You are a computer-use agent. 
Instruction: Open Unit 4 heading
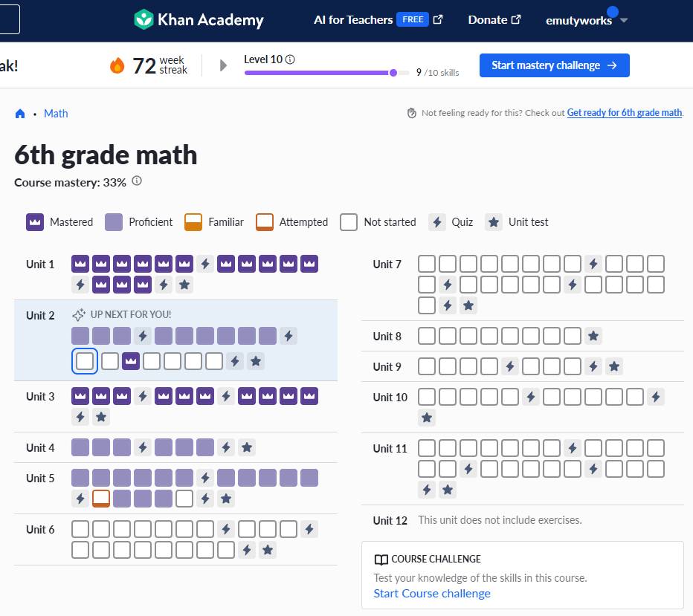40,448
